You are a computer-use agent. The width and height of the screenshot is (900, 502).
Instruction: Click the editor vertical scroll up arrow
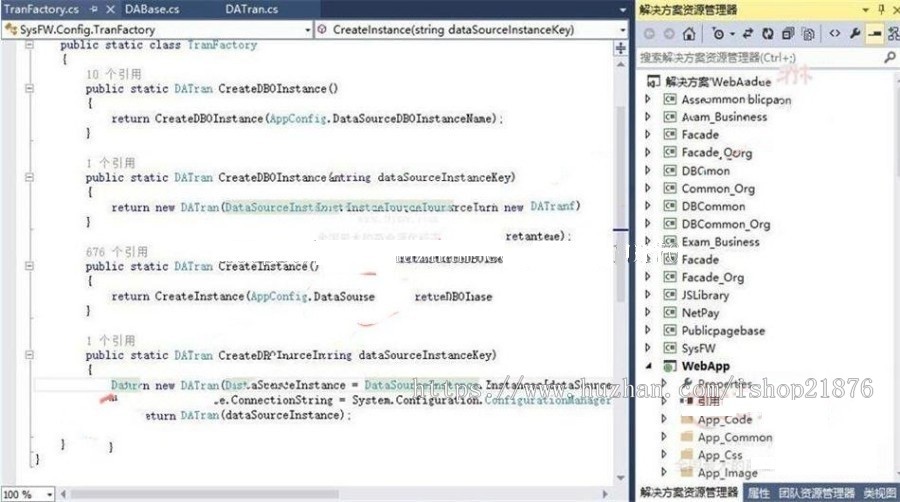click(620, 65)
